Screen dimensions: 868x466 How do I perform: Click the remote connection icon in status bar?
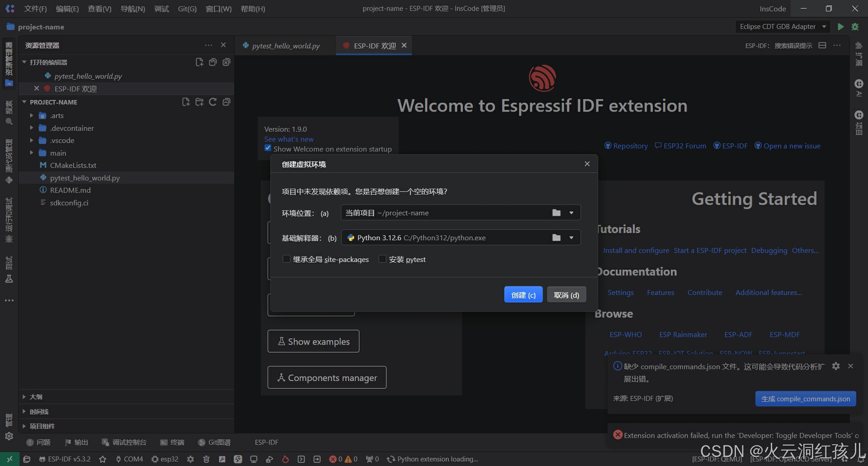(9, 459)
